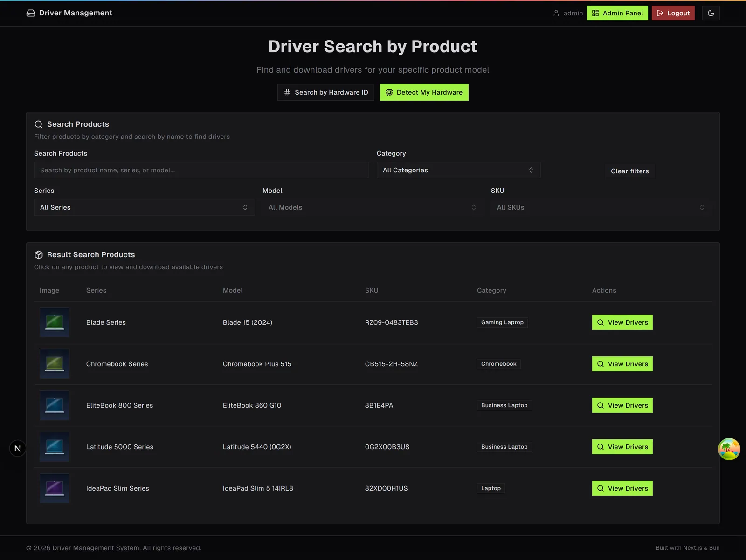Screen dimensions: 746x560
Task: Click the SKU column header
Action: pyautogui.click(x=372, y=290)
